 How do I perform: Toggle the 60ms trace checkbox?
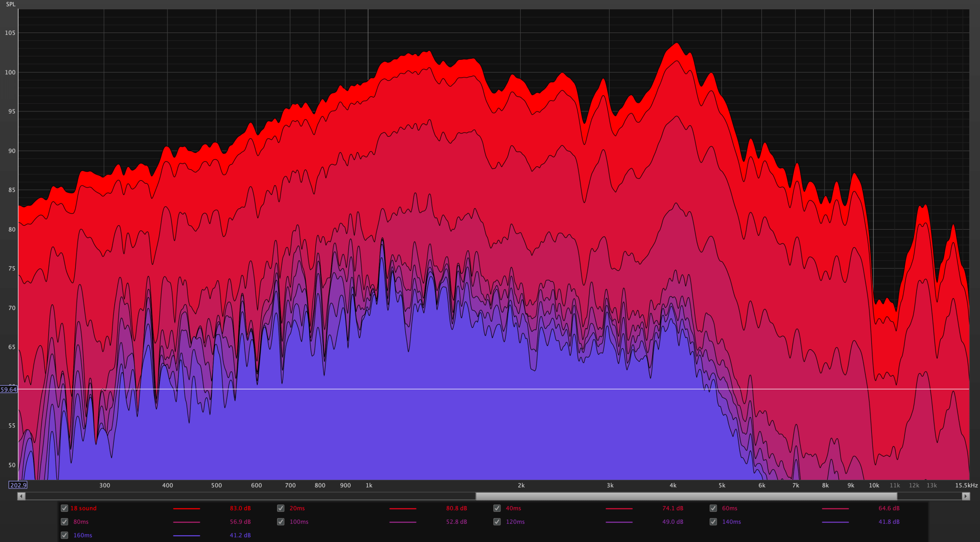tap(713, 508)
